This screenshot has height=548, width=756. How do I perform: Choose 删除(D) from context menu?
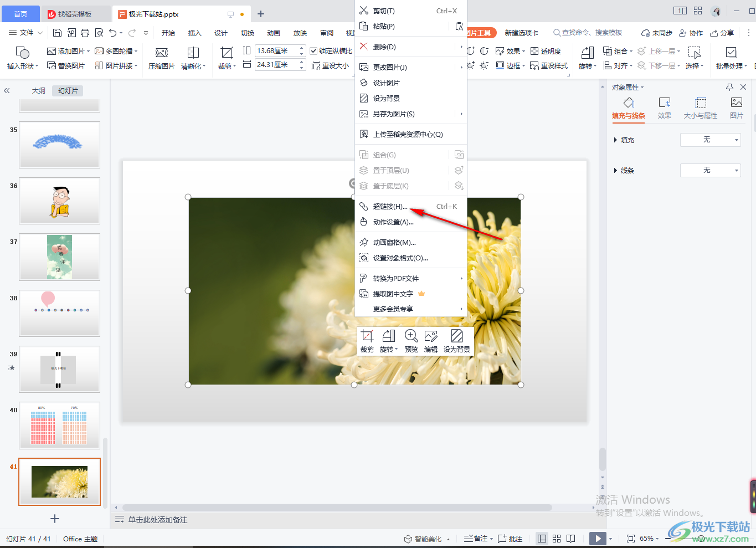411,47
